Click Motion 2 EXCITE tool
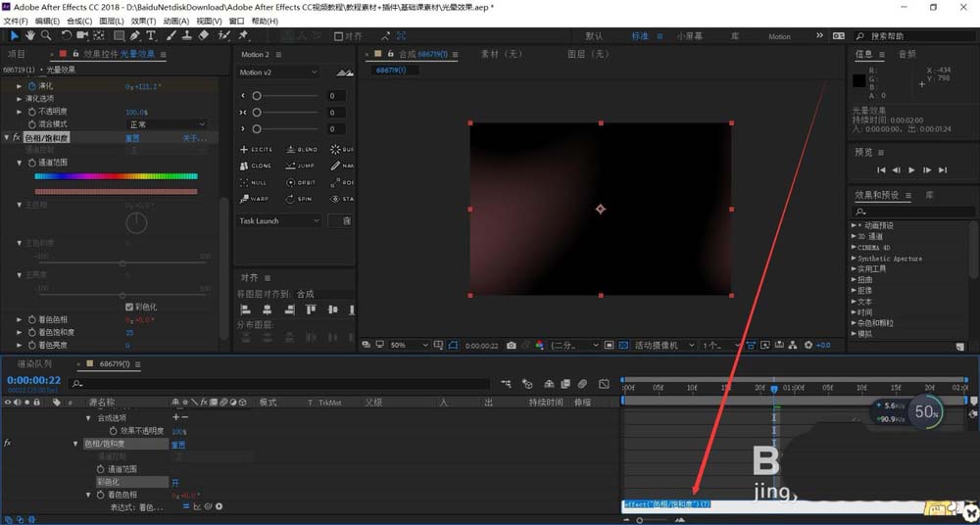Viewport: 980px width, 525px height. click(x=256, y=150)
